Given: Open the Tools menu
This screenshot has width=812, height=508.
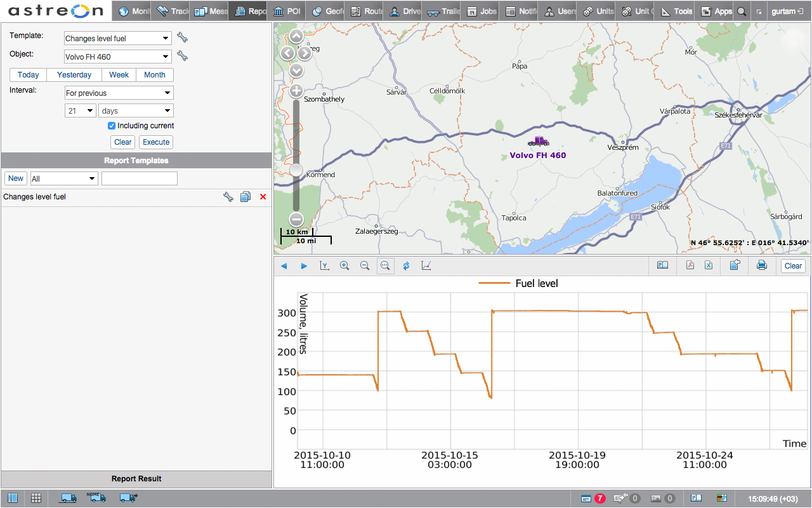Looking at the screenshot, I should (x=674, y=11).
